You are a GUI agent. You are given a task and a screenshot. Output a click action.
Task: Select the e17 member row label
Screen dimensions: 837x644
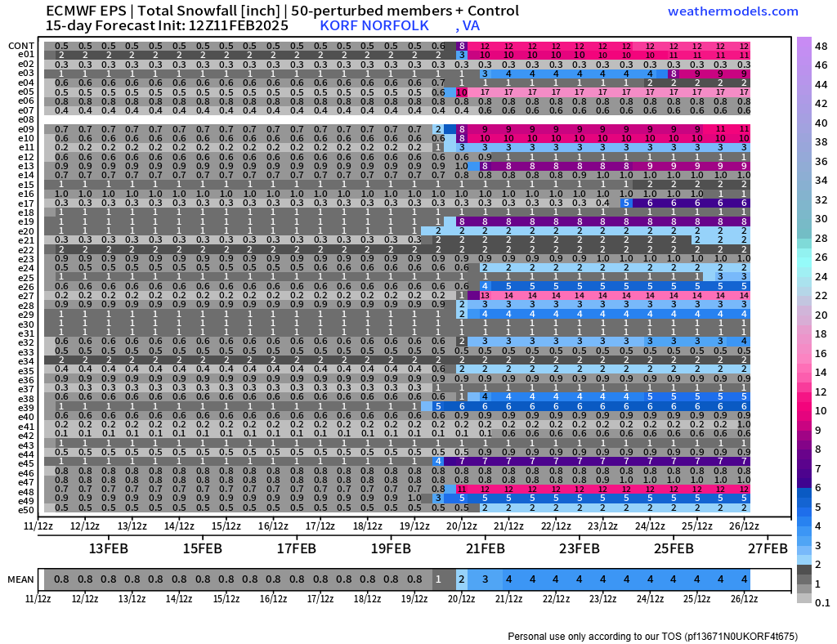click(x=25, y=203)
